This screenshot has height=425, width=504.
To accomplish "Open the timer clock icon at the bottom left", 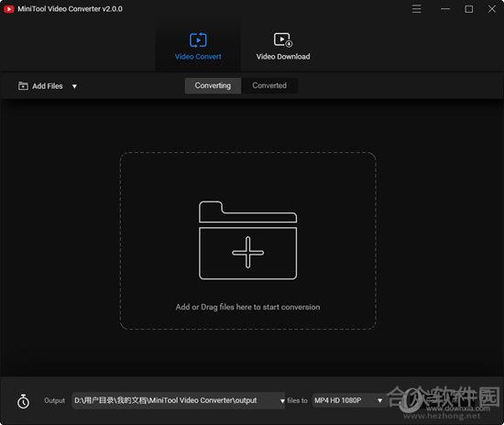I will [23, 401].
